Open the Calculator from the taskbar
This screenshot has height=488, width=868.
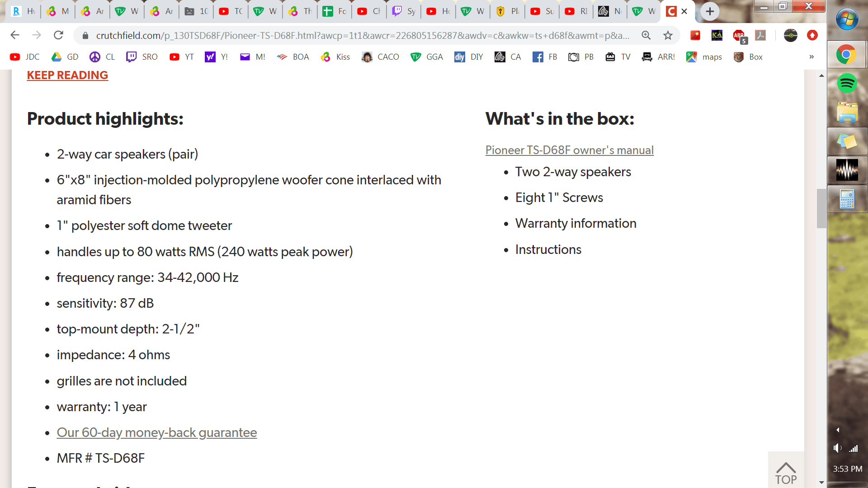click(847, 199)
